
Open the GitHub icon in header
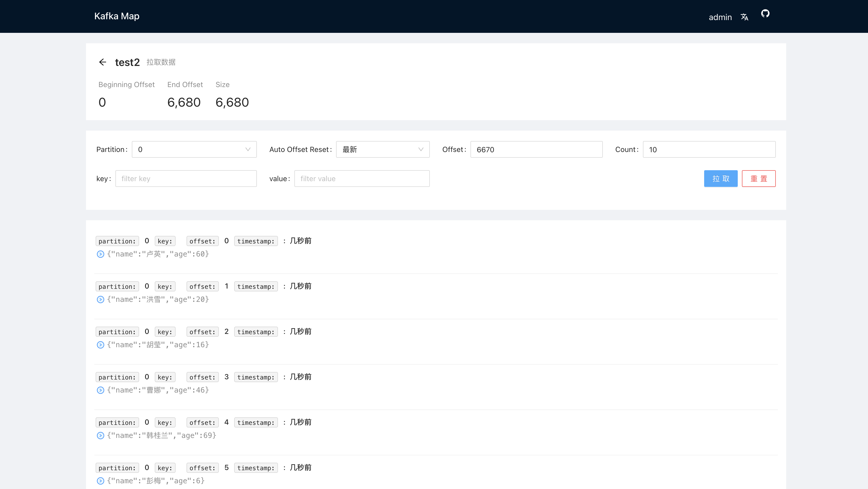tap(765, 14)
